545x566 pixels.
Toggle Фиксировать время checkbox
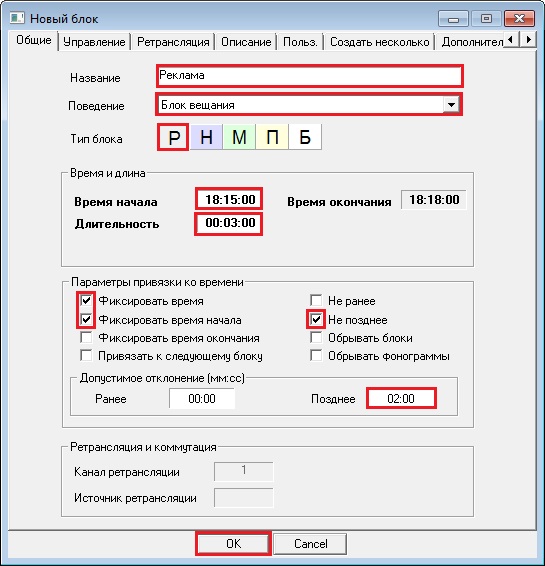(x=86, y=300)
